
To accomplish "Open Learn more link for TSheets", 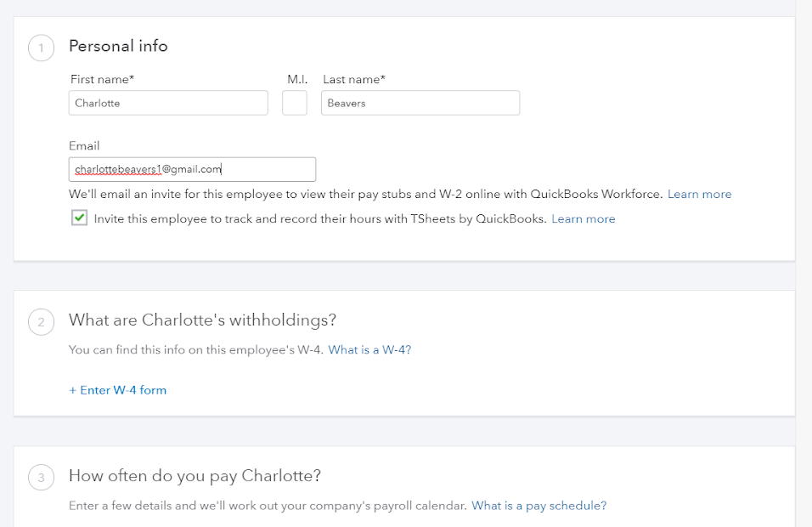I will 584,218.
